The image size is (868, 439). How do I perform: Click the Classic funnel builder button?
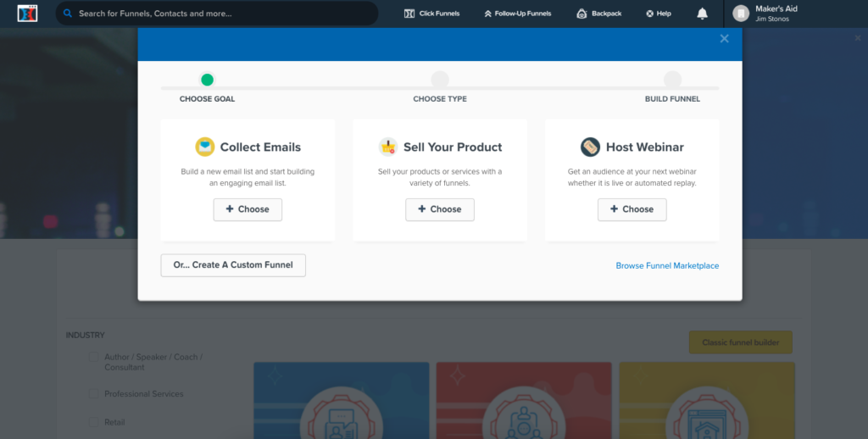(x=741, y=342)
